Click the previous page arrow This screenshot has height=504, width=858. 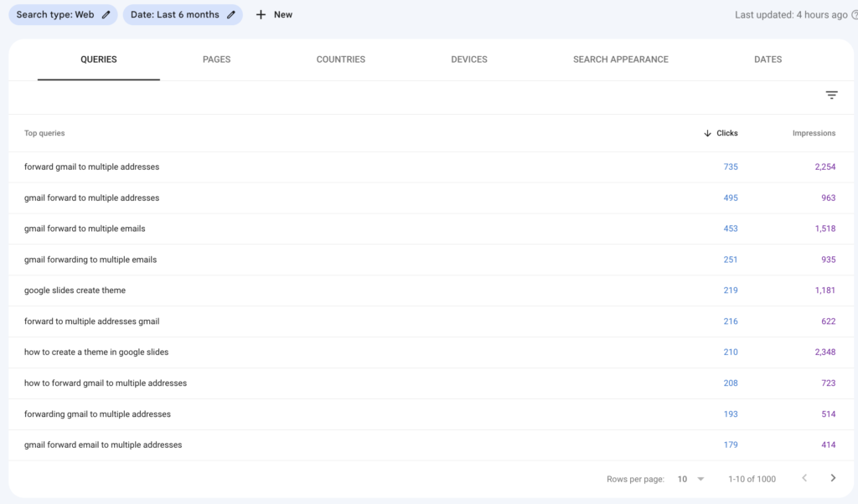tap(805, 478)
